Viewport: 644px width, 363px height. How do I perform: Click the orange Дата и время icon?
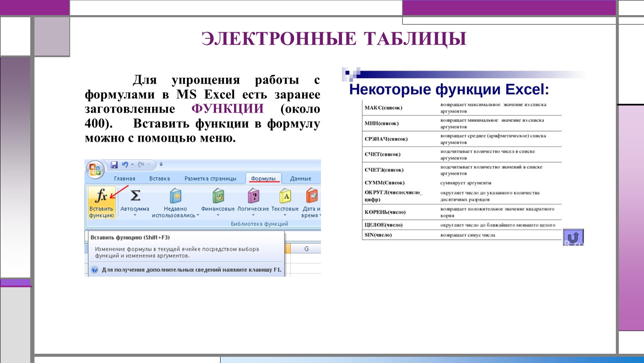coord(311,196)
